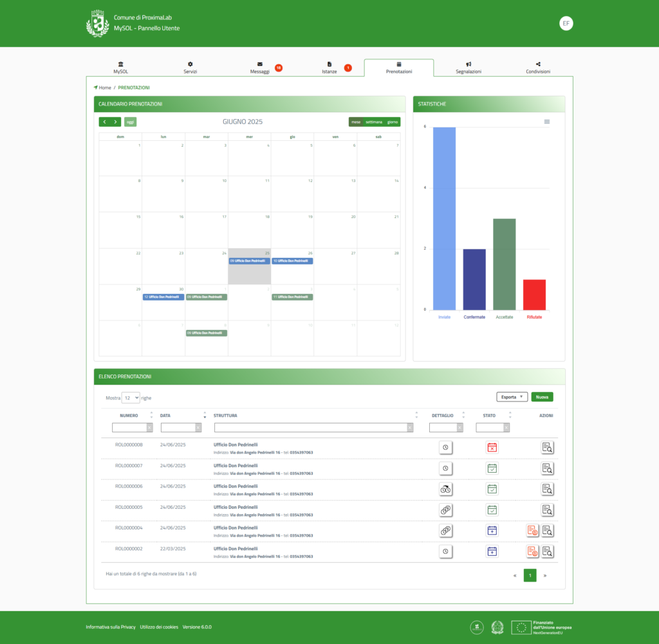Click the orange cancel icon for ROL0000004
This screenshot has height=644, width=659.
click(x=532, y=531)
